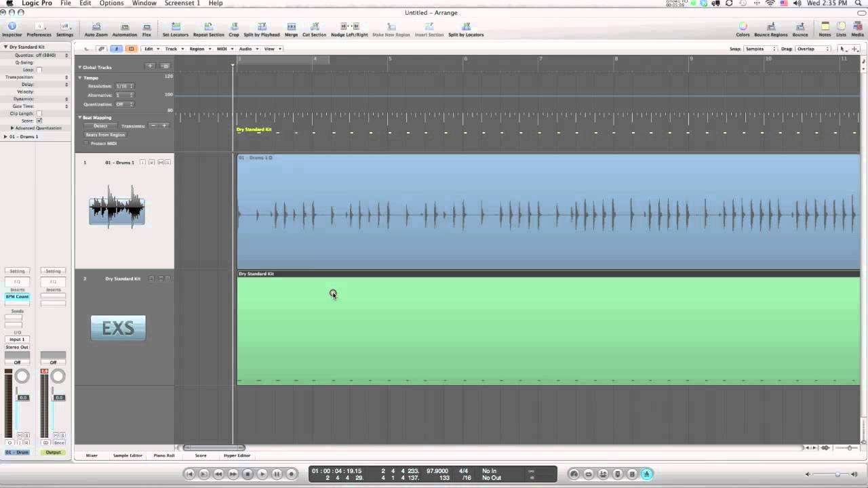Click the master volume slider in transport

837,474
